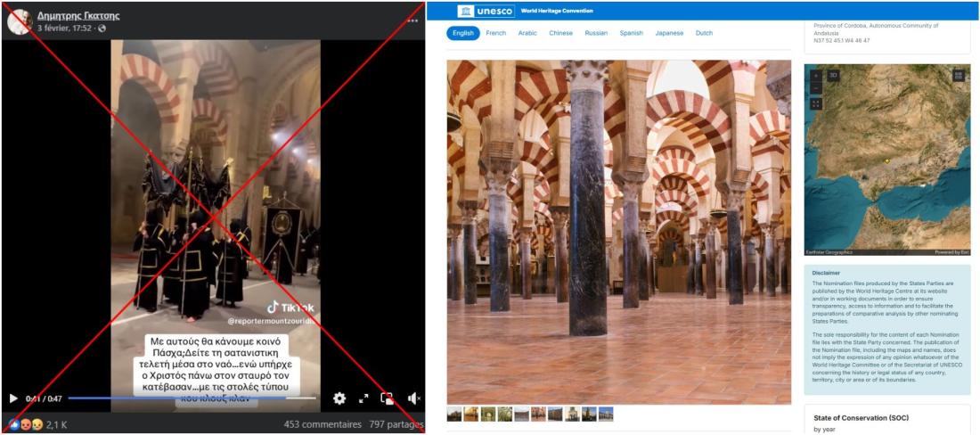Switch to the Dutch language tab
The height and width of the screenshot is (435, 980).
704,33
